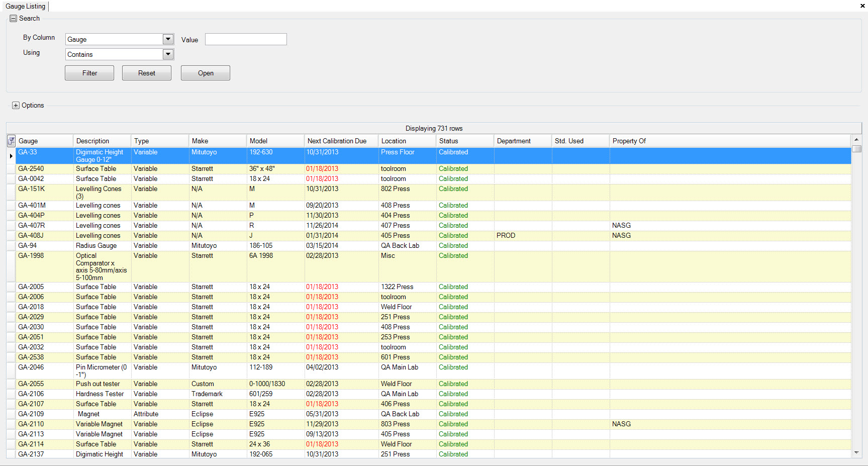The height and width of the screenshot is (466, 868).
Task: Close the Gauge Listing window
Action: [862, 6]
